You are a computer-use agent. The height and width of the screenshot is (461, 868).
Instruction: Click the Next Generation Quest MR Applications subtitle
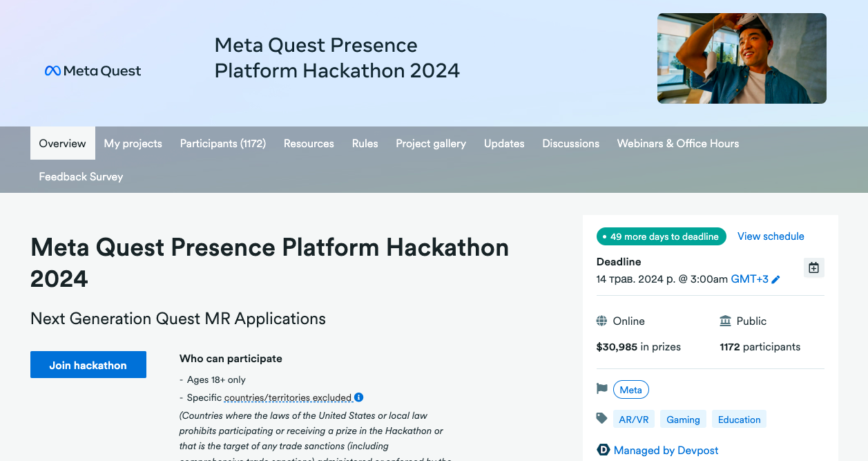pyautogui.click(x=178, y=319)
